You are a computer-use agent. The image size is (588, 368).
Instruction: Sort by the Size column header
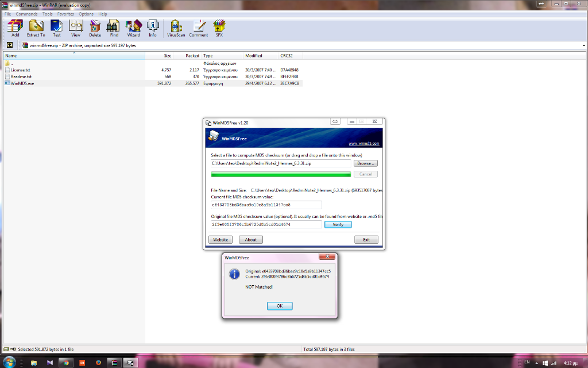click(x=159, y=56)
